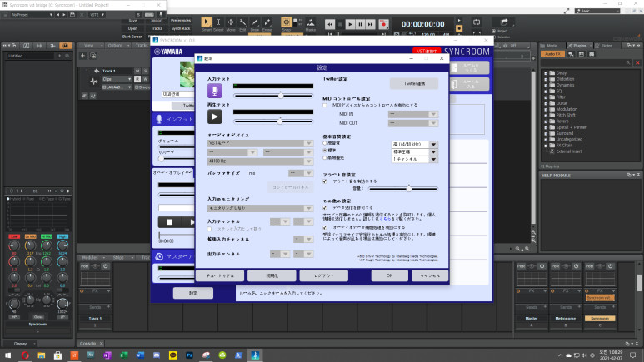Select the standard sound quality radio button
This screenshot has height=362, width=644.
(x=325, y=151)
